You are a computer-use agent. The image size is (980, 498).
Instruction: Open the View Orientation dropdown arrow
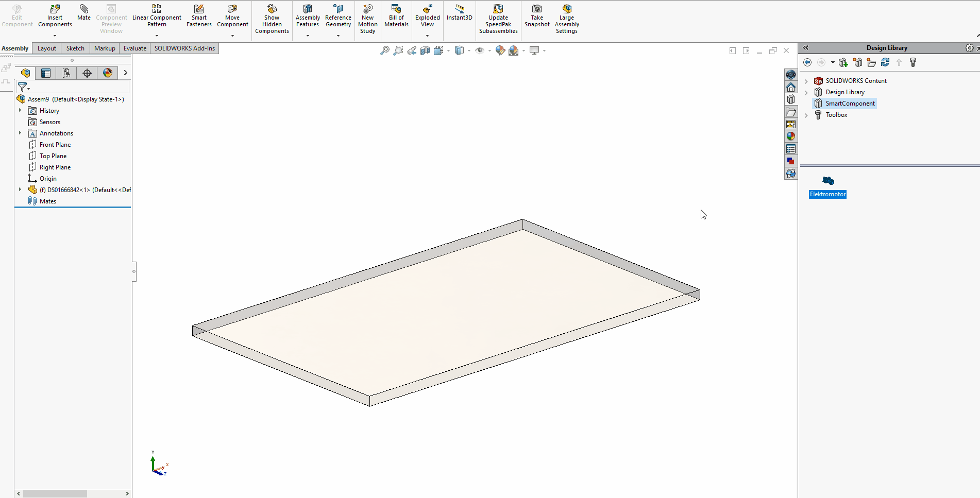pos(448,50)
